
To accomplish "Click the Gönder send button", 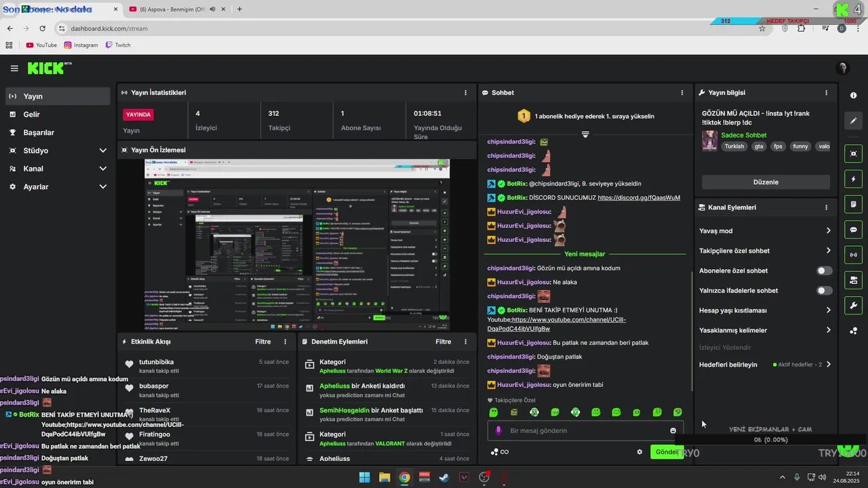I will click(666, 452).
